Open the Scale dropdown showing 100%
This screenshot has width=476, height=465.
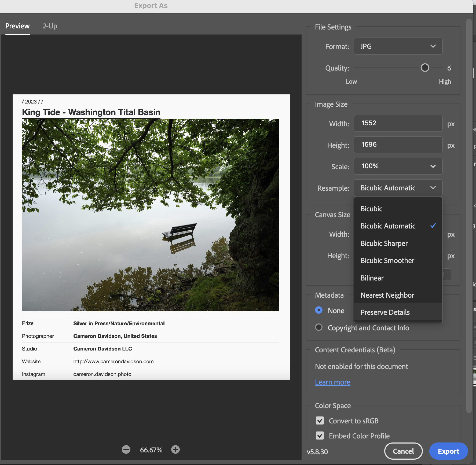398,166
